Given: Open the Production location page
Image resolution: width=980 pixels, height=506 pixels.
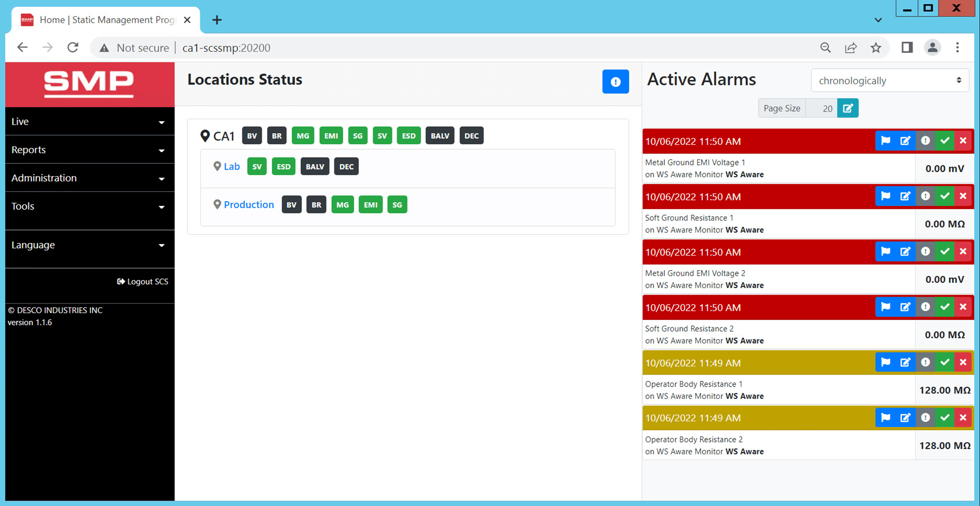Looking at the screenshot, I should tap(249, 204).
